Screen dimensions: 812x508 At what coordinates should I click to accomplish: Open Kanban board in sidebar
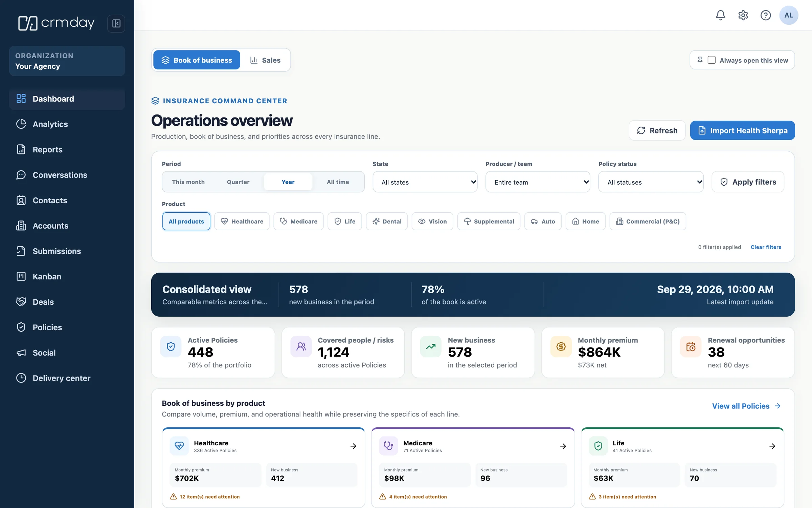tap(67, 276)
